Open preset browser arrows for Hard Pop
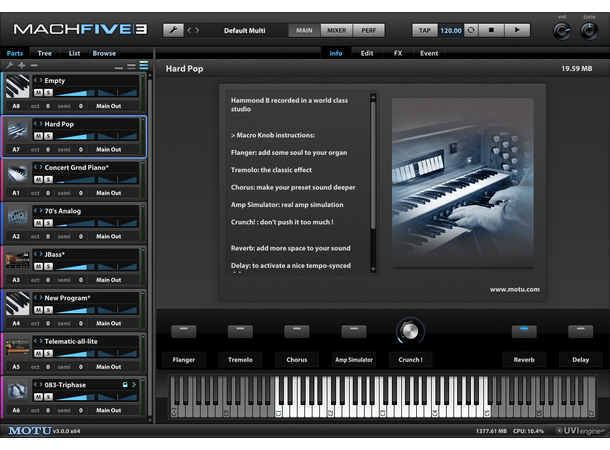The width and height of the screenshot is (610, 450). point(38,124)
